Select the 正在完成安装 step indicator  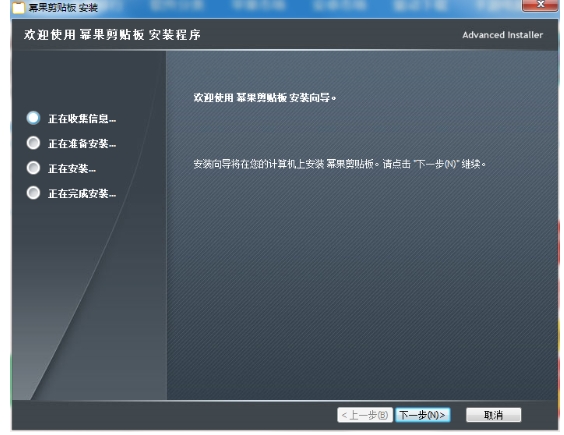tap(33, 193)
